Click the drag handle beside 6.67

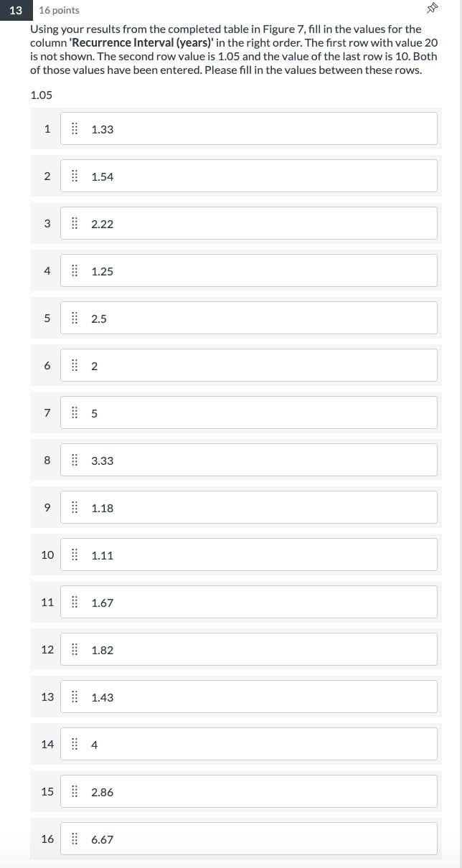point(75,839)
